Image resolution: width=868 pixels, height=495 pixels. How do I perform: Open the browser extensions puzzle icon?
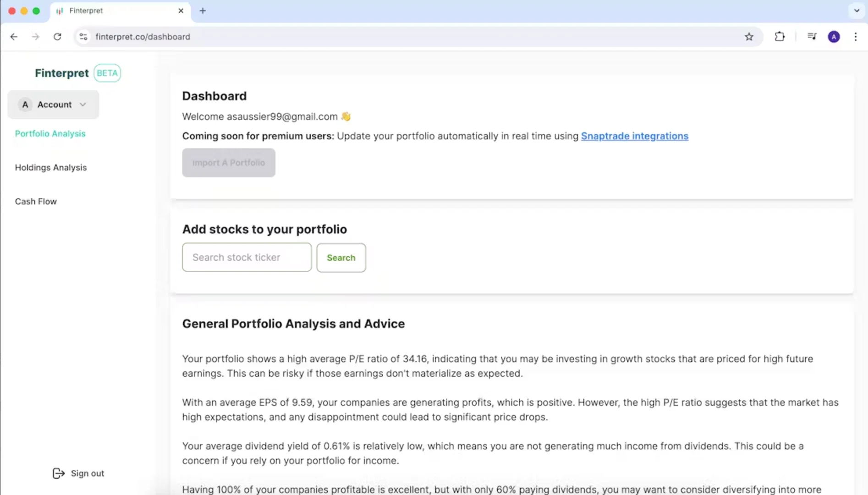780,37
